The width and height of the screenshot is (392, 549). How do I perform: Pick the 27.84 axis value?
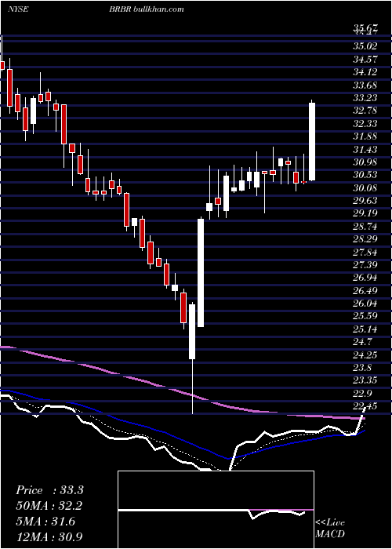click(x=365, y=253)
